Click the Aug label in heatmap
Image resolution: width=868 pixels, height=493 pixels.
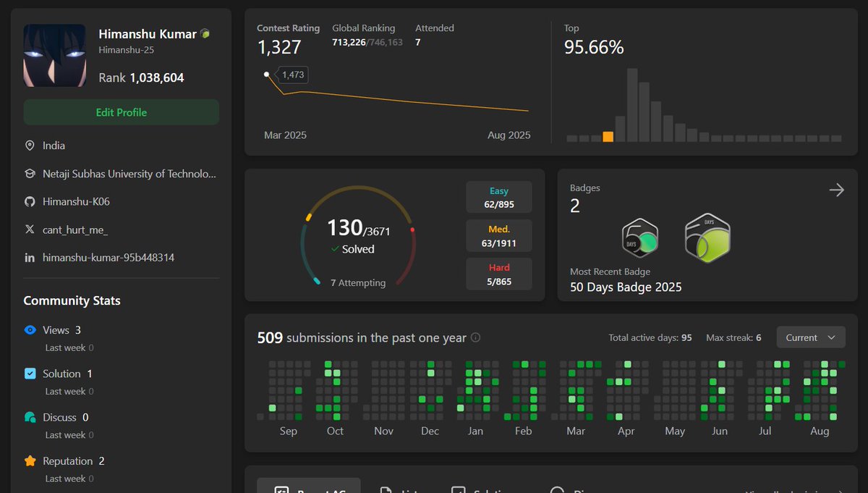820,431
